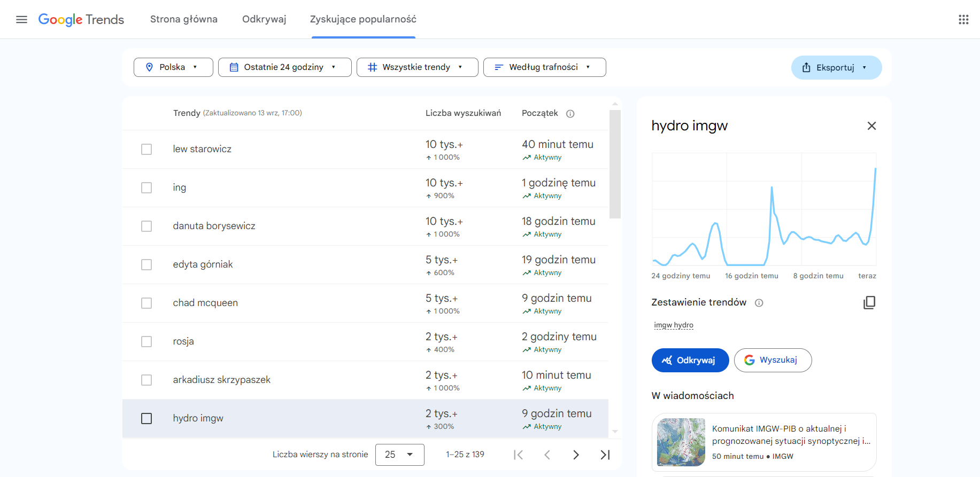Expand the Ostatnie 24 godziny time filter
The image size is (980, 477).
point(284,67)
